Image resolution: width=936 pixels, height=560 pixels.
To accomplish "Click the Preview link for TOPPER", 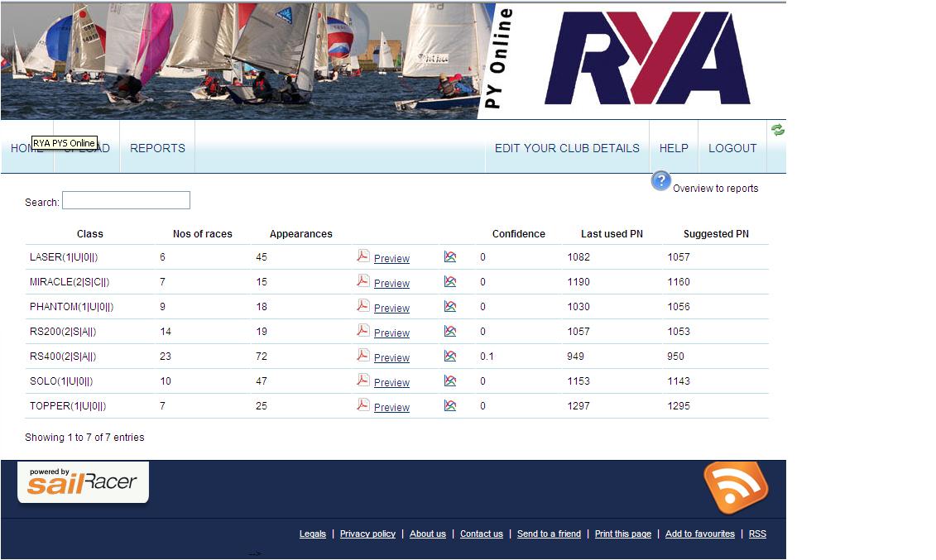I will (x=391, y=407).
